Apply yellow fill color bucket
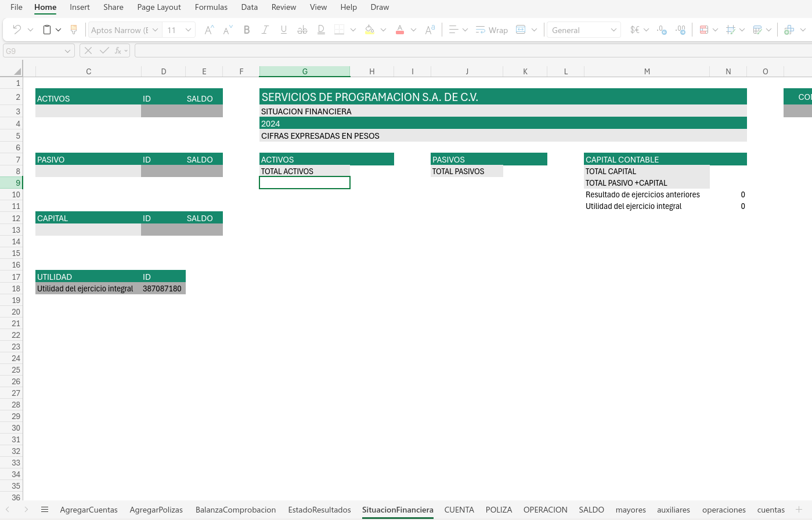 [370, 30]
